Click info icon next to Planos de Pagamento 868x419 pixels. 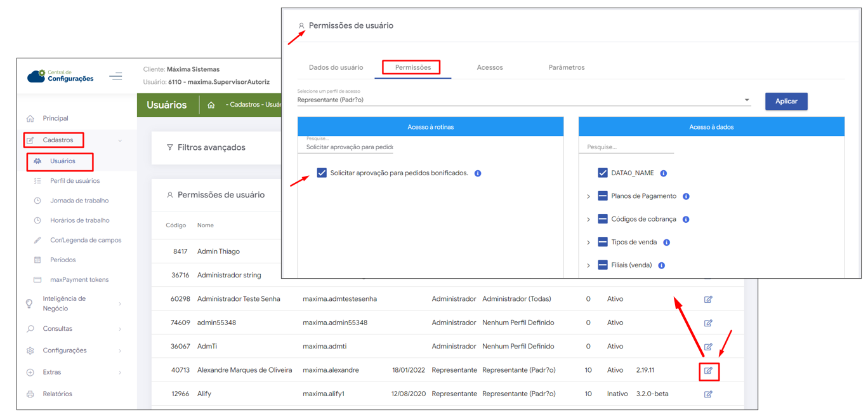click(686, 197)
